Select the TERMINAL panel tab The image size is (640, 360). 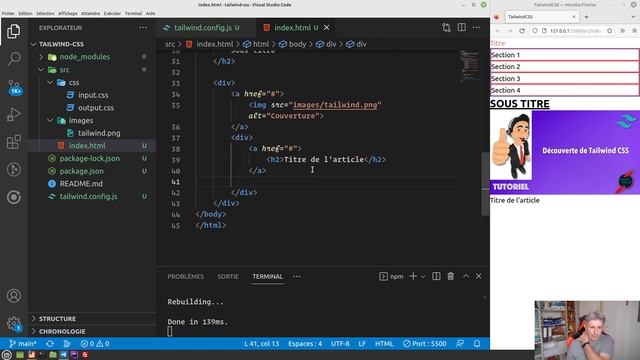click(267, 276)
